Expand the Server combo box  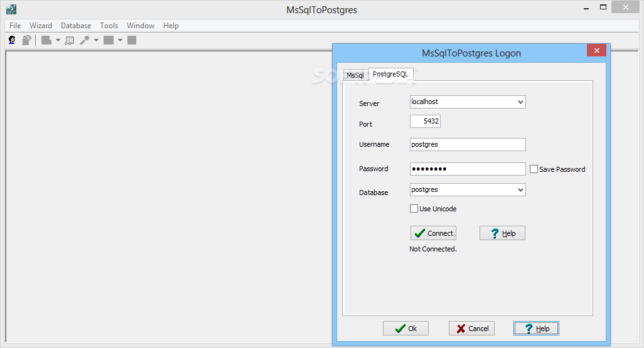520,102
